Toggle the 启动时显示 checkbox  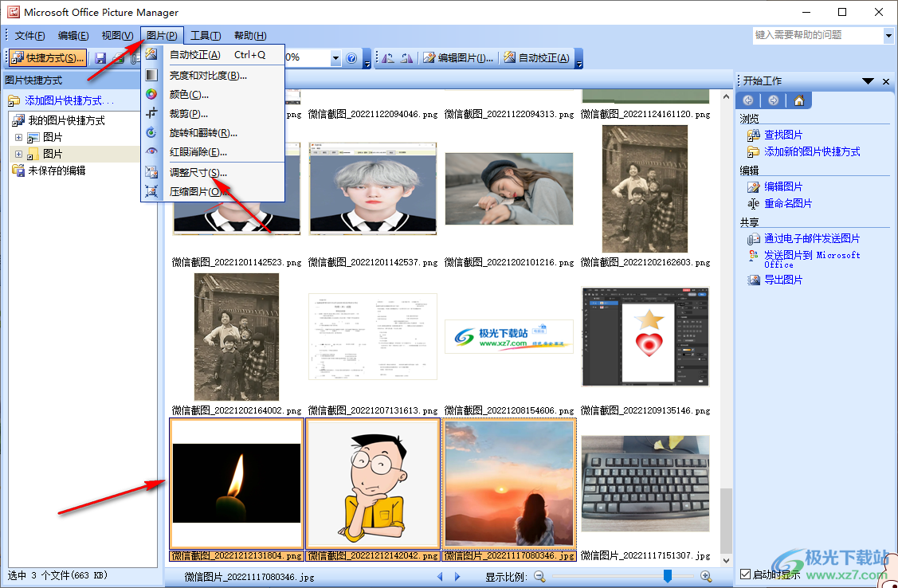click(745, 574)
